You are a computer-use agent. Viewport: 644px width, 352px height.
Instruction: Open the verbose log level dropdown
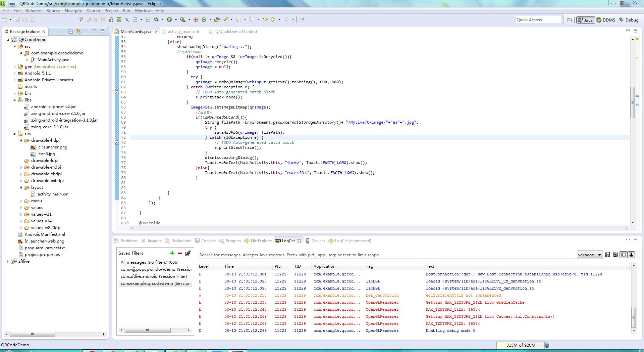click(x=589, y=255)
